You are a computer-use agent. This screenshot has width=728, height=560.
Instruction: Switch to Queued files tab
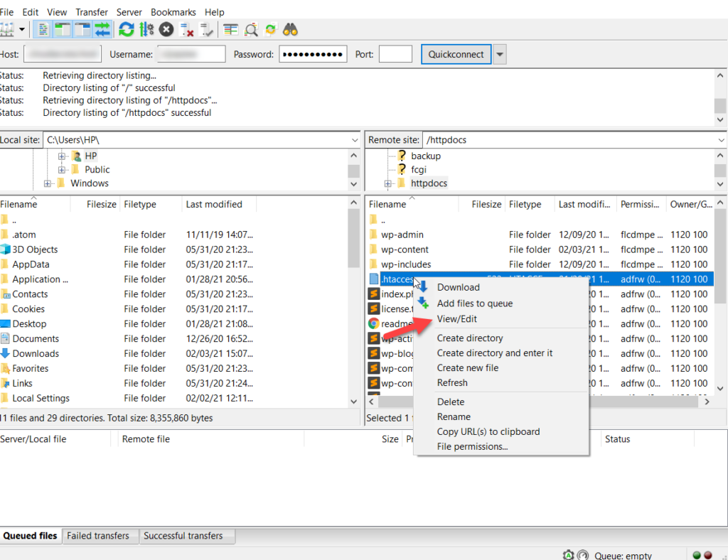click(30, 536)
